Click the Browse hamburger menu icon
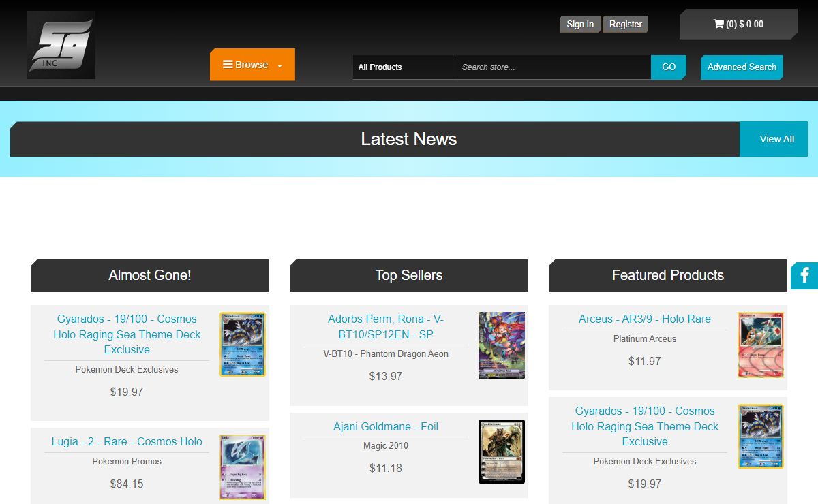The image size is (818, 504). [x=228, y=65]
